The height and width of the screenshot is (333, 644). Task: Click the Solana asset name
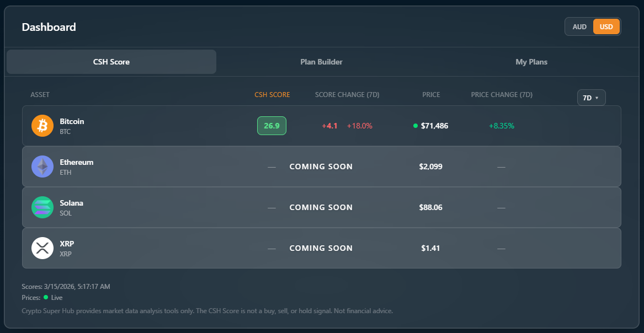(72, 203)
